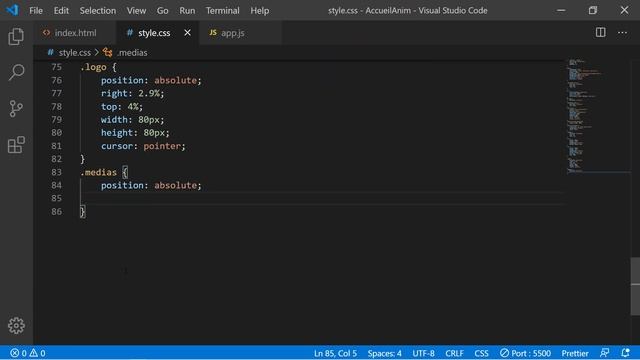Click style.css in the breadcrumb
Screen dimensions: 640x360
click(75, 53)
